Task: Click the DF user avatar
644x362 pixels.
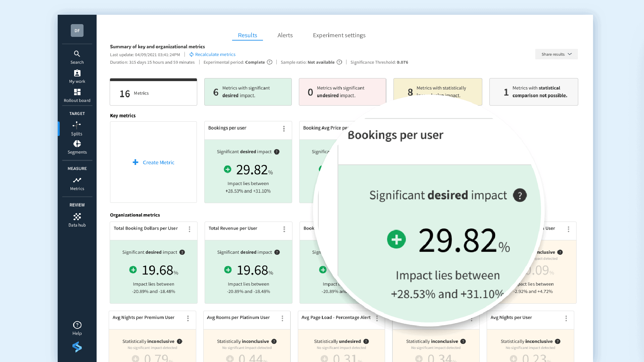Action: tap(77, 31)
